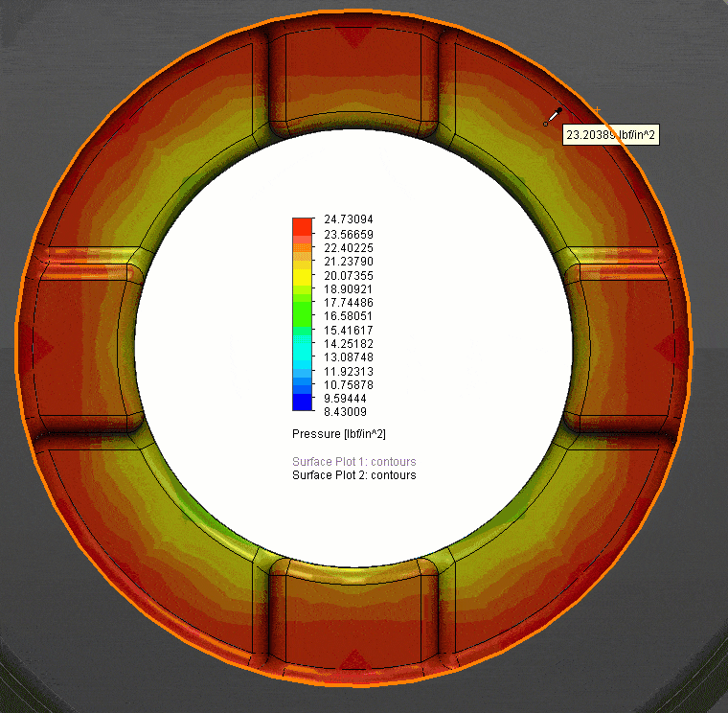Pick the yellow band in color legend

(x=303, y=275)
